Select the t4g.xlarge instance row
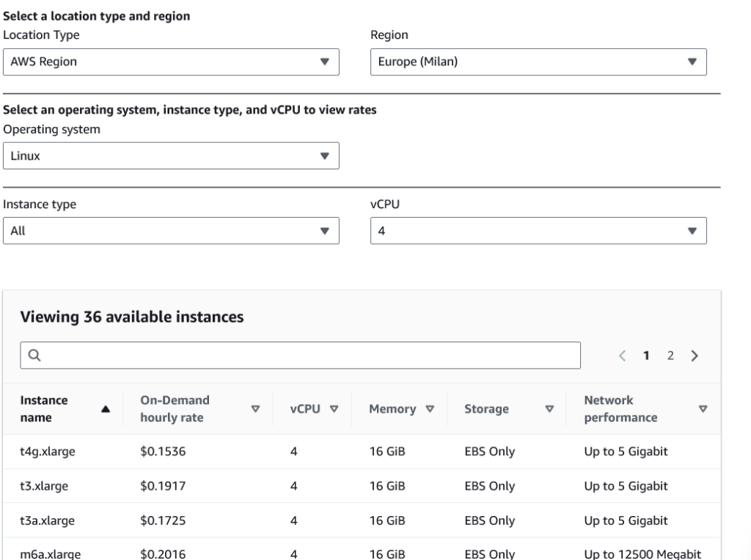 (x=362, y=452)
